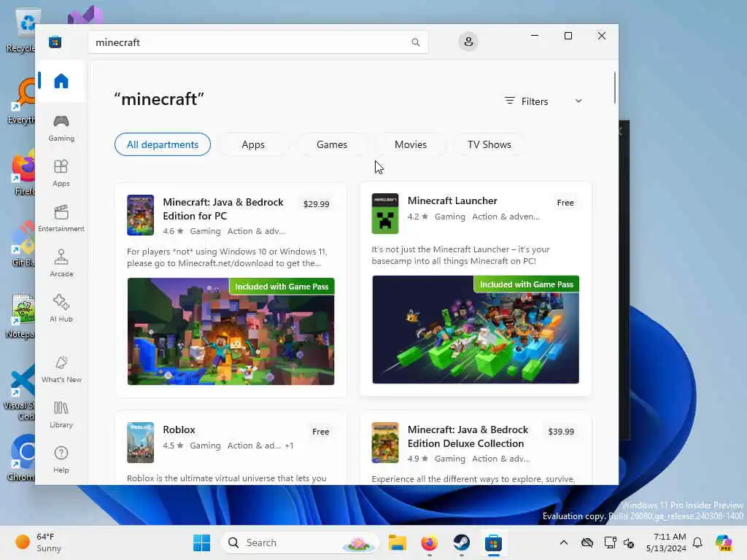
Task: Open Arcade section in sidebar
Action: point(61,264)
